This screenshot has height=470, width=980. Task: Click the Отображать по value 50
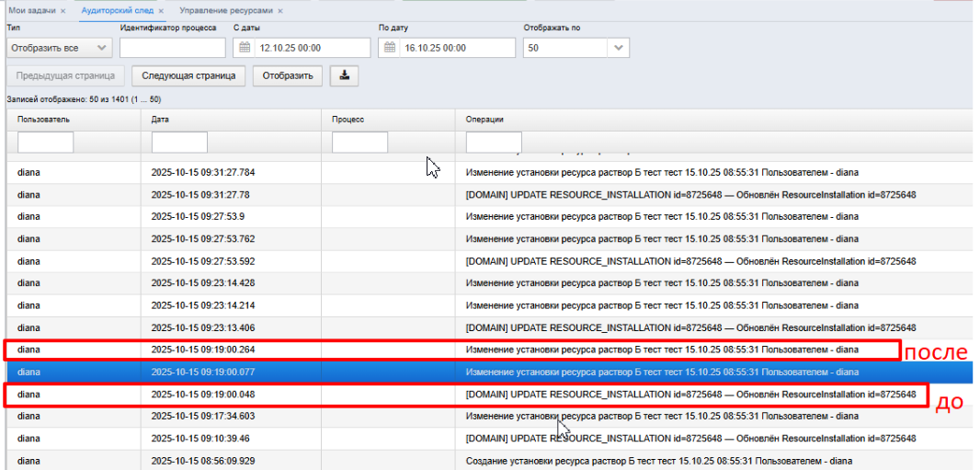click(x=565, y=48)
